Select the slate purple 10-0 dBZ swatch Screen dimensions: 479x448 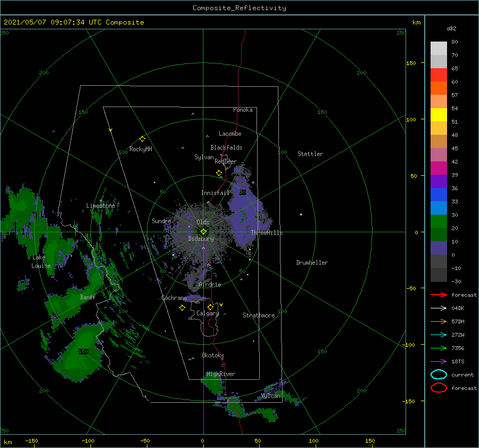pyautogui.click(x=439, y=248)
